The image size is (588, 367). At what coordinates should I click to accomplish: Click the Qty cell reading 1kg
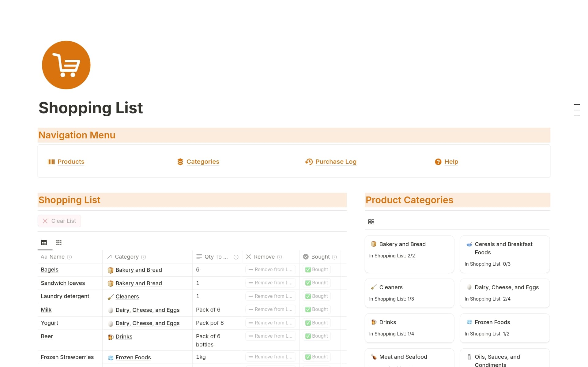pyautogui.click(x=217, y=357)
